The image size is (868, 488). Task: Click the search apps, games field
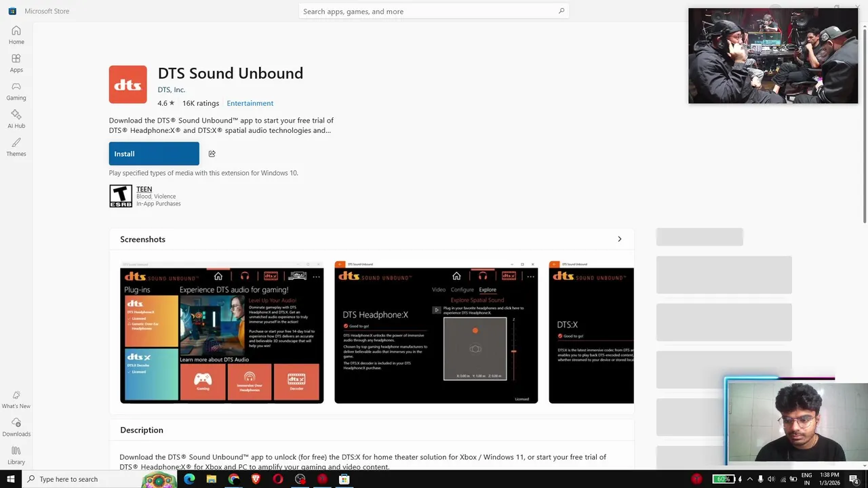coord(434,11)
